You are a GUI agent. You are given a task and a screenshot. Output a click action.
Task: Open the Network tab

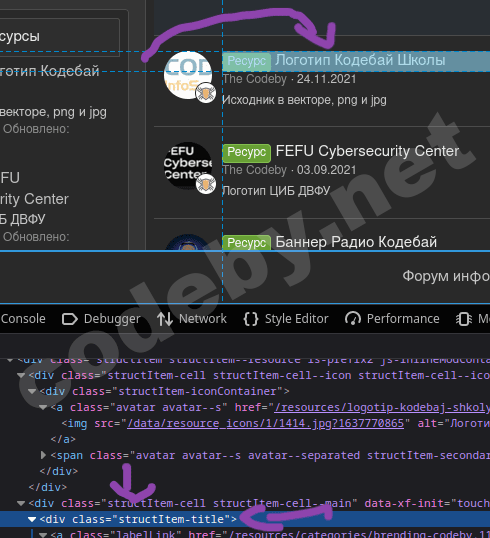coord(192,319)
